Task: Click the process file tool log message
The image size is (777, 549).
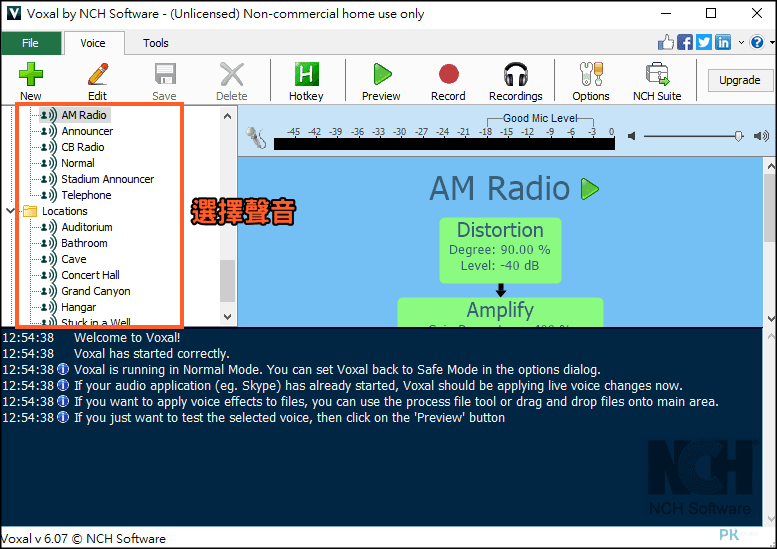Action: (x=396, y=402)
